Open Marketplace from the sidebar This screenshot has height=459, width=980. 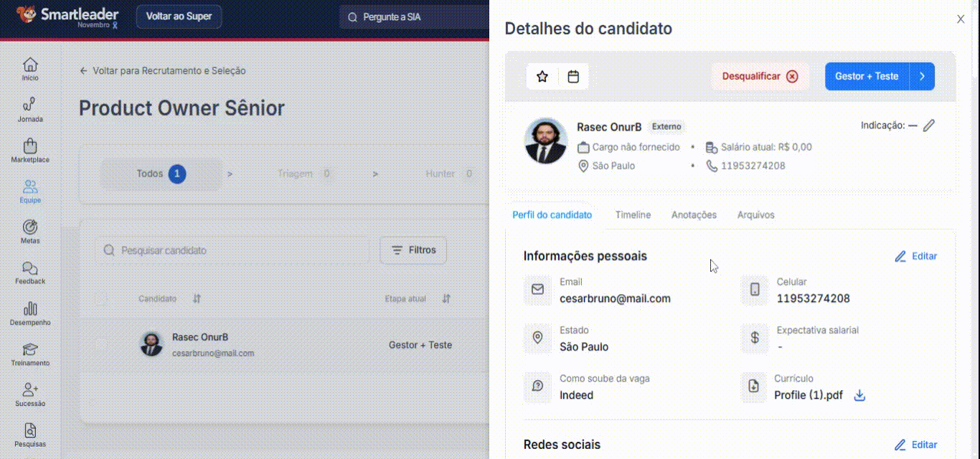[x=30, y=151]
